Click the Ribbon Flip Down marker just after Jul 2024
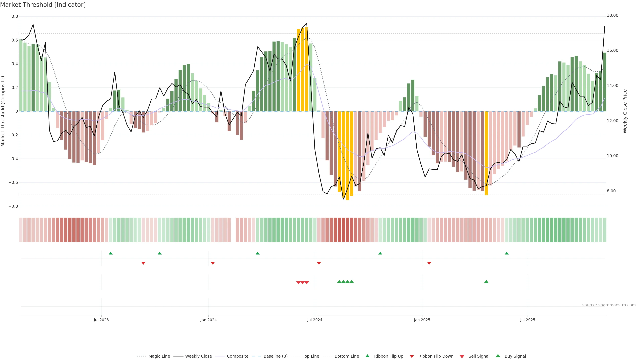Image resolution: width=644 pixels, height=362 pixels. pos(319,263)
